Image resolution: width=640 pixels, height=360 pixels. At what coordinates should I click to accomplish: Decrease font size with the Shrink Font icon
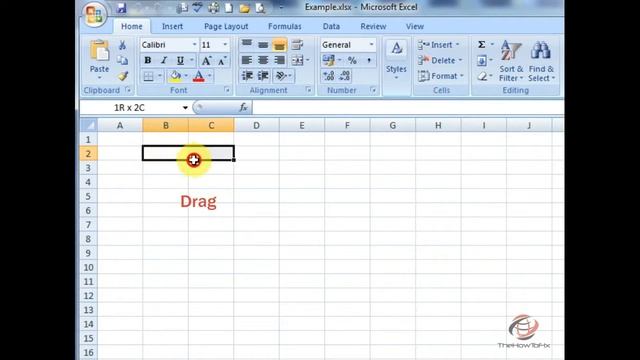point(222,61)
